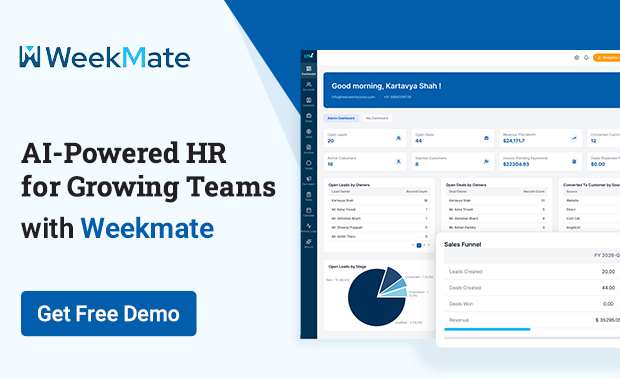Switch to the Admin Dashboard tab
The image size is (620, 378).
(x=341, y=118)
